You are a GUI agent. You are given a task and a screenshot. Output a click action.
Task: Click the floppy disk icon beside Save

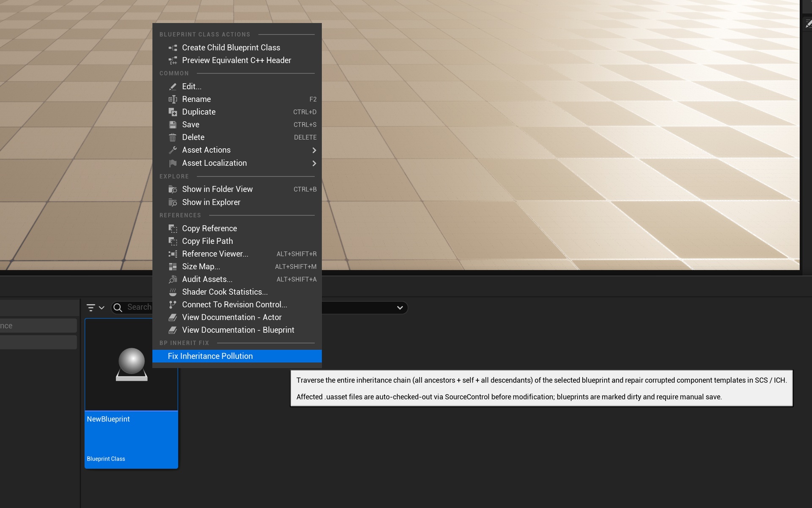(173, 125)
